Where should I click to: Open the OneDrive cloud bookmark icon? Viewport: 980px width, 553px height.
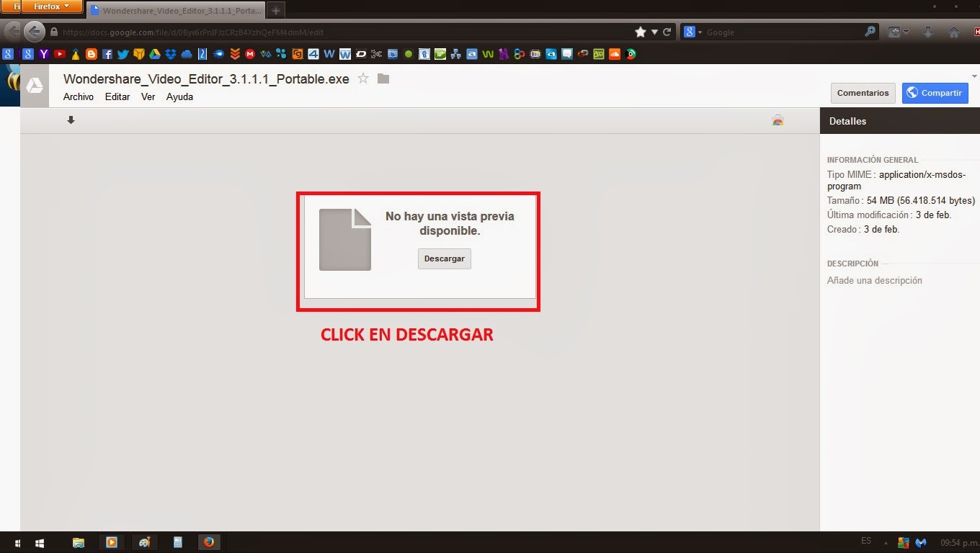tap(187, 54)
